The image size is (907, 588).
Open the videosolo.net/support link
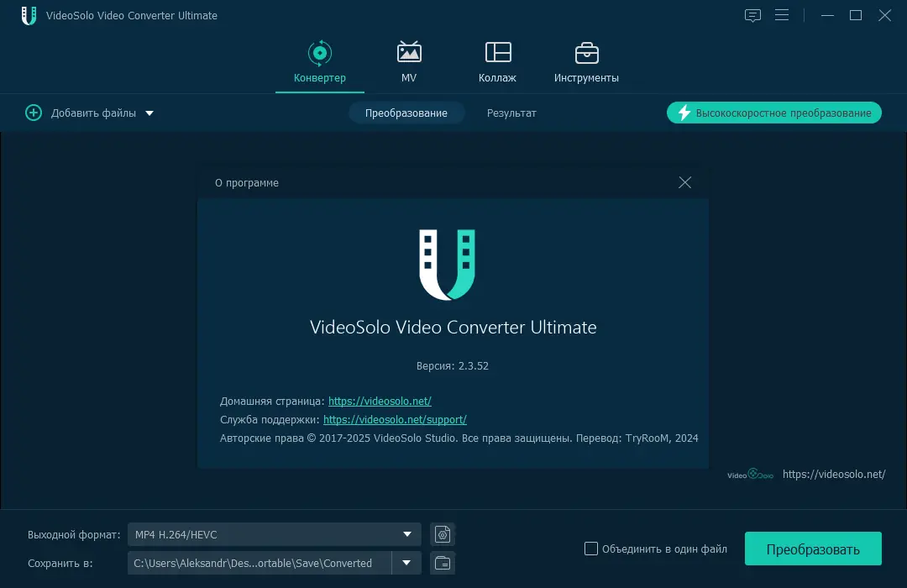[x=395, y=419]
